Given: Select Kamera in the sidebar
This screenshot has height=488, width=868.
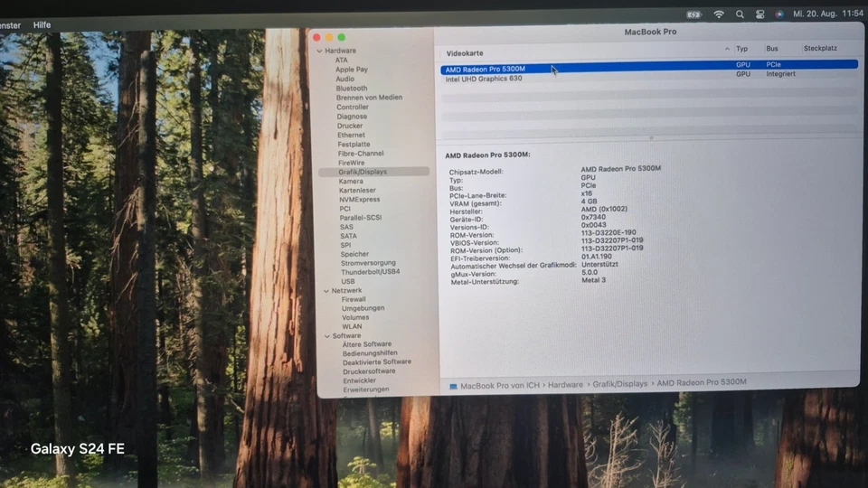Looking at the screenshot, I should [351, 182].
